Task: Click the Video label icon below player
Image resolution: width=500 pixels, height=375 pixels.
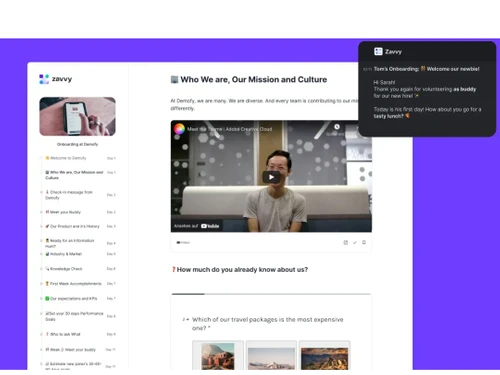Action: point(183,242)
